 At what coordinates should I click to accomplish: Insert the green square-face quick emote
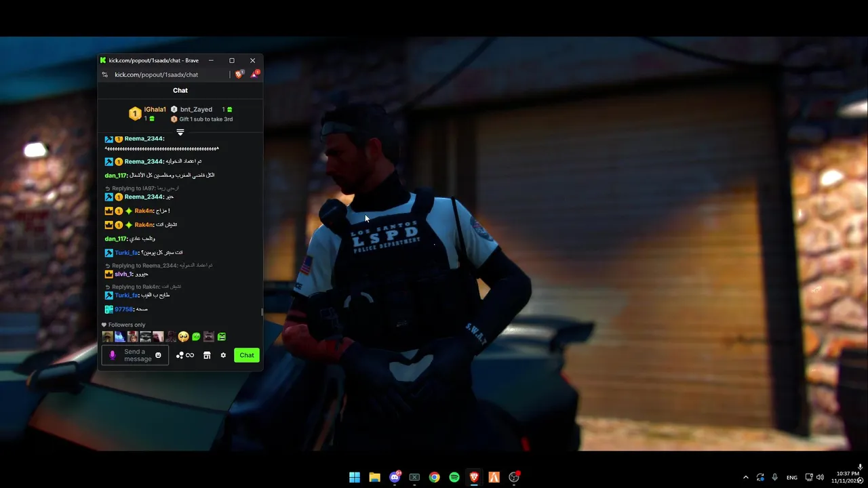tap(222, 337)
